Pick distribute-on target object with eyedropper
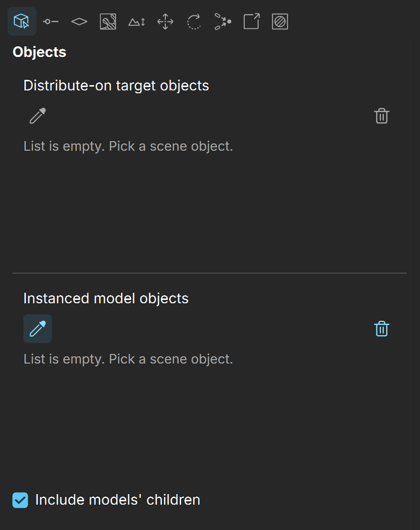Viewport: 420px width, 530px height. pyautogui.click(x=37, y=116)
